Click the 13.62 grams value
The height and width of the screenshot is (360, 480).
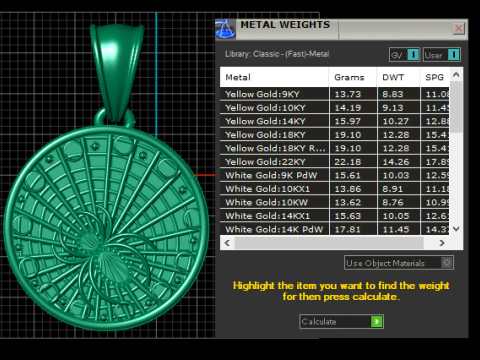click(x=348, y=202)
